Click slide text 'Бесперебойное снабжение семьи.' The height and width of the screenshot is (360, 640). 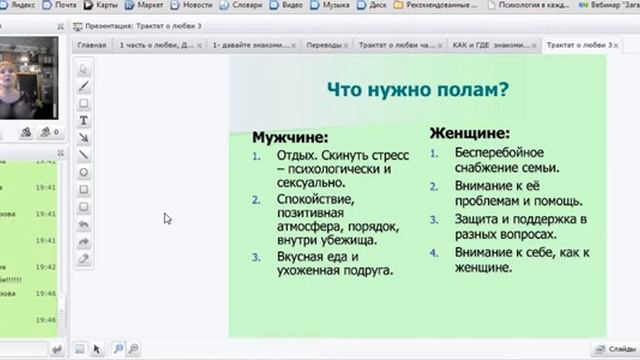coord(507,160)
